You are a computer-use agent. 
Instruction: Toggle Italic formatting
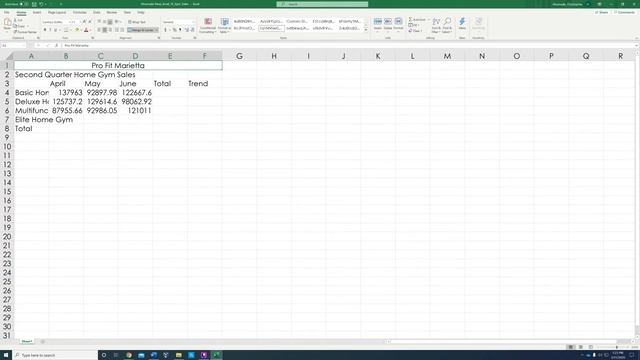tap(50, 30)
